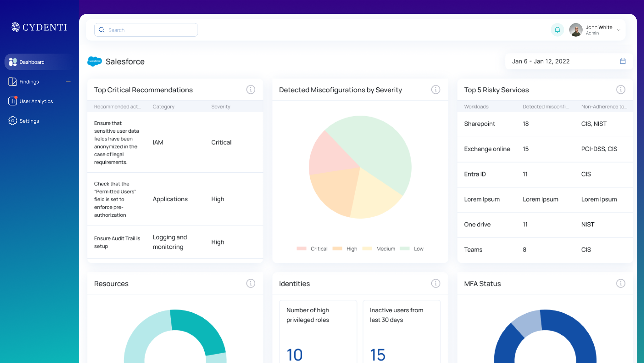This screenshot has width=644, height=363.
Task: Collapse the Findings submenu dash
Action: click(x=68, y=82)
